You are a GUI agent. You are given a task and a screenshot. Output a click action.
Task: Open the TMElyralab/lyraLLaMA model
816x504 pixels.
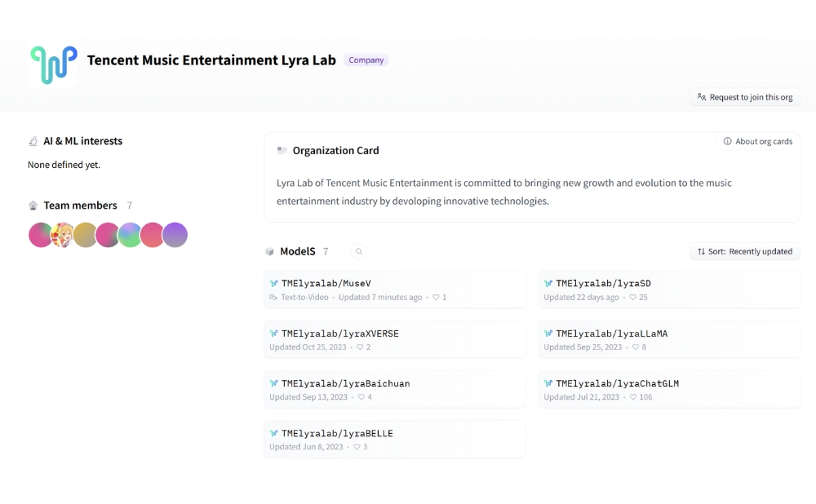pos(669,339)
